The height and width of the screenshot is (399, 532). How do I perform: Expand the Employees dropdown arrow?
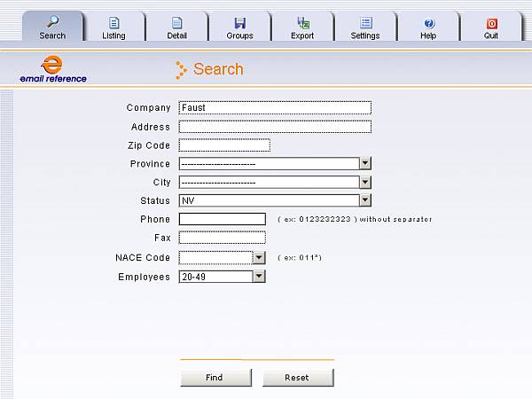[x=259, y=277]
